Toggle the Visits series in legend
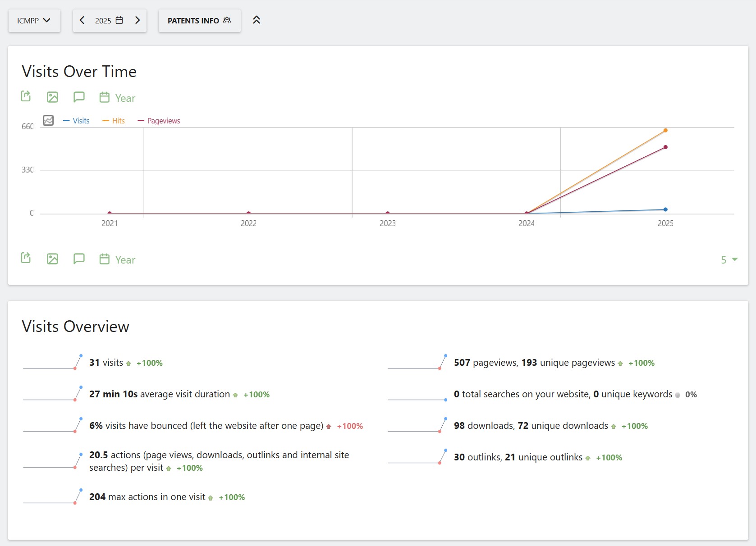 [x=77, y=121]
